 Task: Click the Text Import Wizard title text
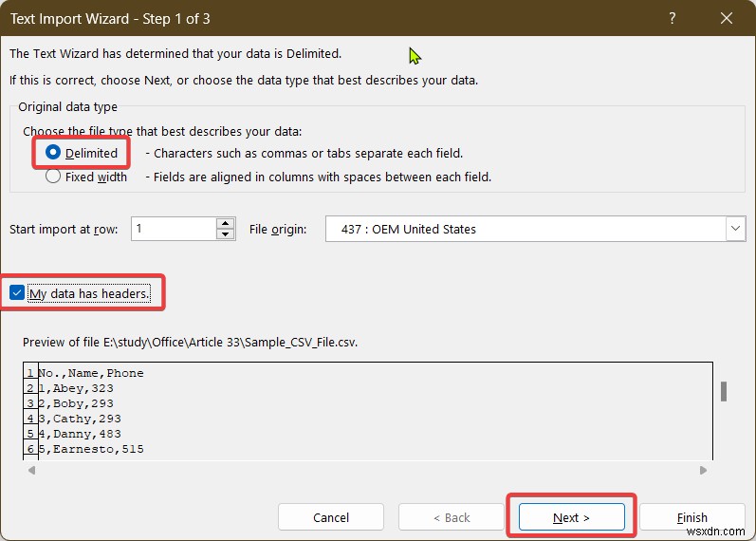click(110, 19)
